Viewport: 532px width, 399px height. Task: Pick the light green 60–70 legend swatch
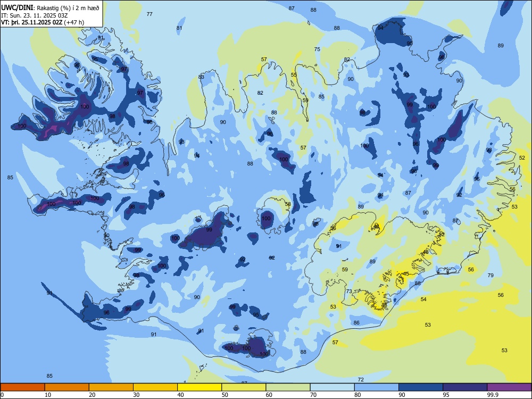288,387
